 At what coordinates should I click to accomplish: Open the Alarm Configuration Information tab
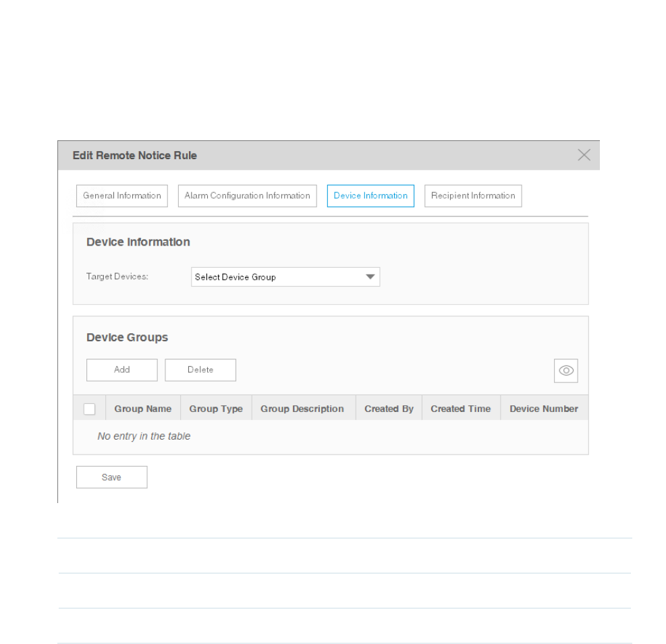[x=247, y=196]
